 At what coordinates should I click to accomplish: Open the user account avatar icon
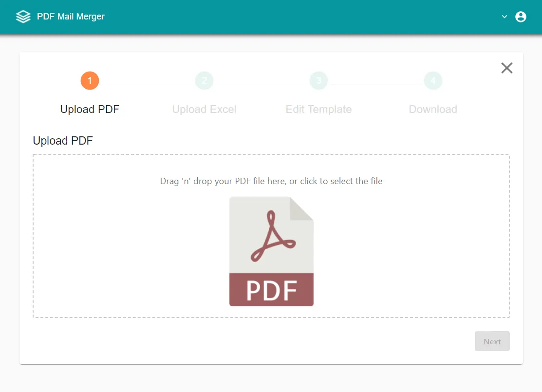(x=521, y=17)
